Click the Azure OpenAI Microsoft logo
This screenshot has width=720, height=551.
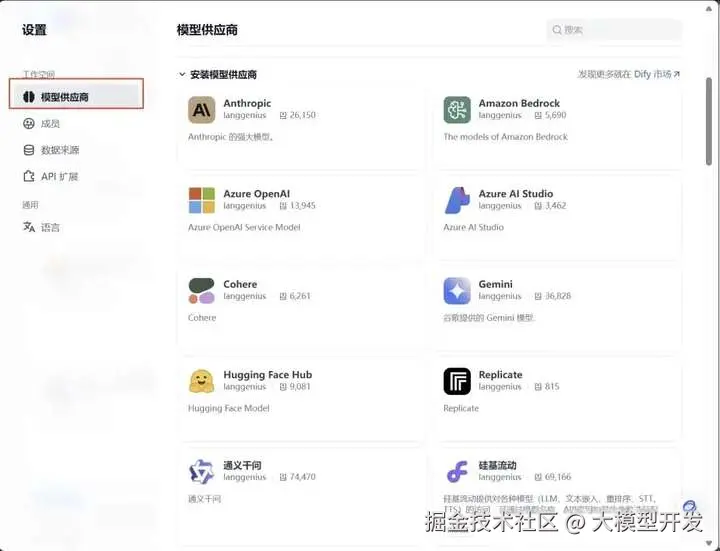202,200
